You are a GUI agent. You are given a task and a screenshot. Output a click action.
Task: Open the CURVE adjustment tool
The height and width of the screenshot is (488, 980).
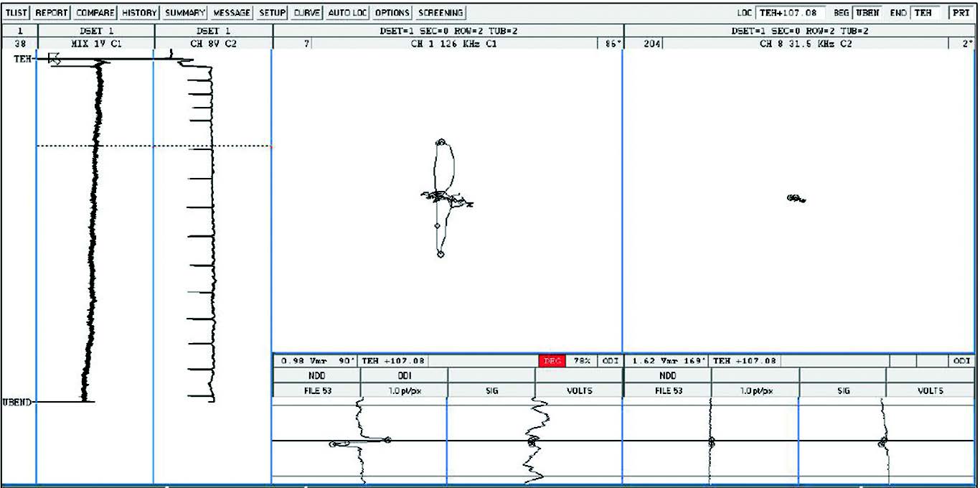(307, 11)
